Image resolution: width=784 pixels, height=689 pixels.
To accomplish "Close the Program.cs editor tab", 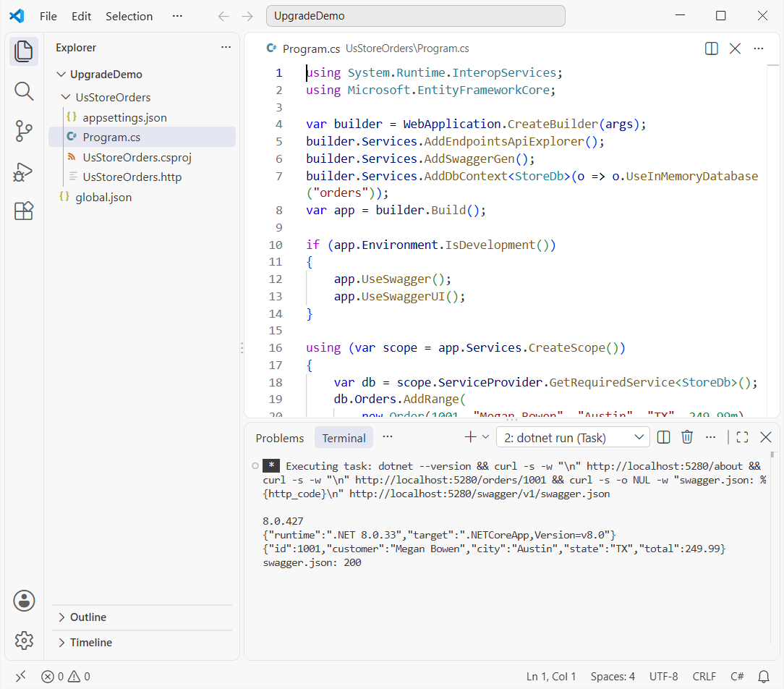I will tap(735, 48).
